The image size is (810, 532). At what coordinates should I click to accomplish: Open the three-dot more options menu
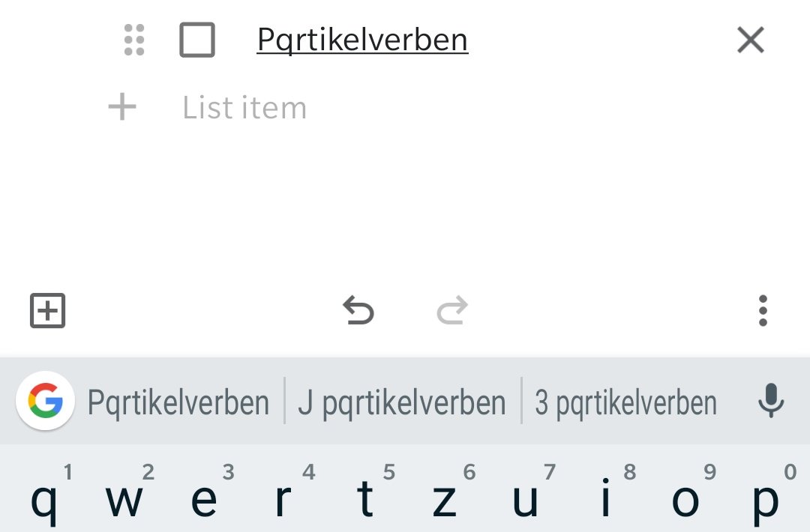point(763,310)
